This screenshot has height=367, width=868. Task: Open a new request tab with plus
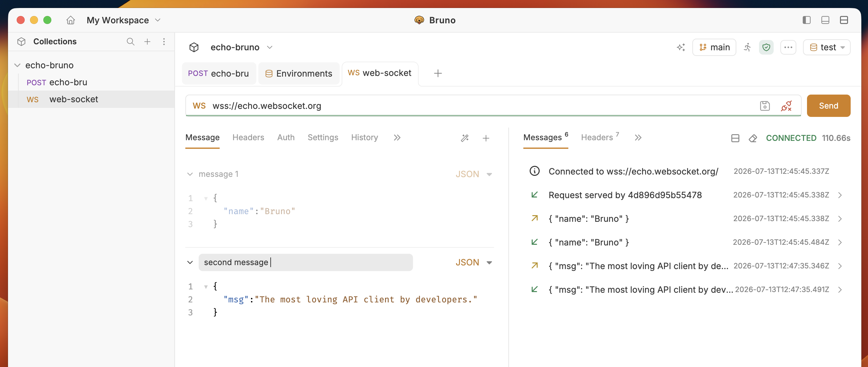click(x=438, y=73)
